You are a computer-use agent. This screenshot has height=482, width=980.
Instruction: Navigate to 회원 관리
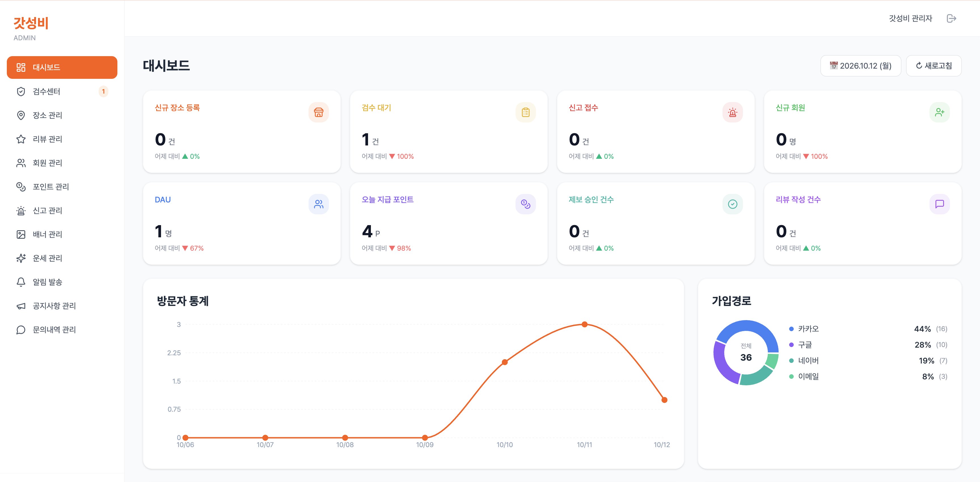(x=62, y=163)
